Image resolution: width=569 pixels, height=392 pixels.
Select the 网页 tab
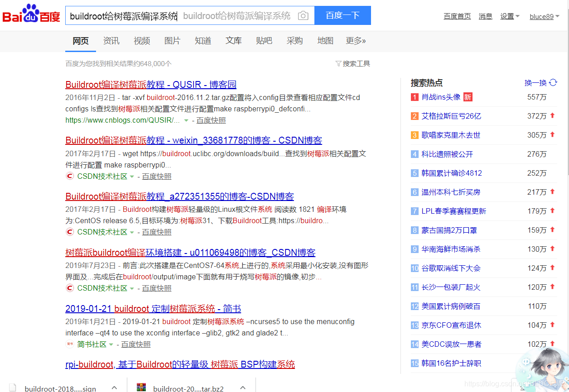[81, 41]
